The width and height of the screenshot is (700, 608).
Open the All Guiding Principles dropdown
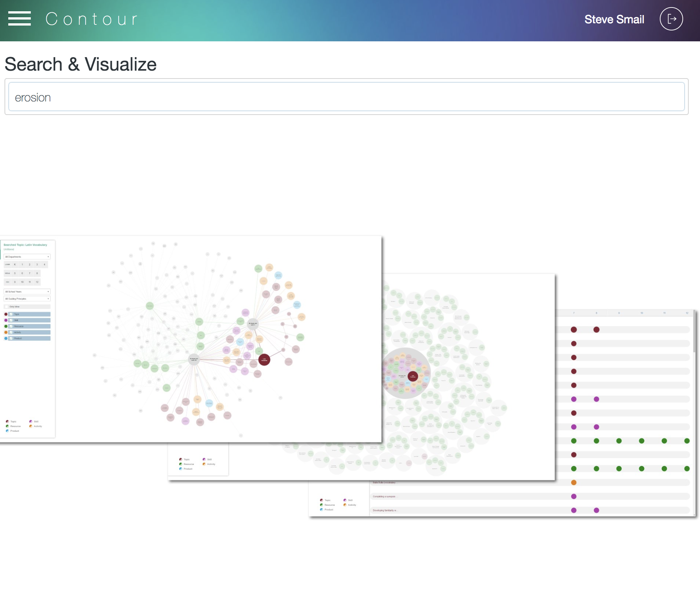pos(27,298)
